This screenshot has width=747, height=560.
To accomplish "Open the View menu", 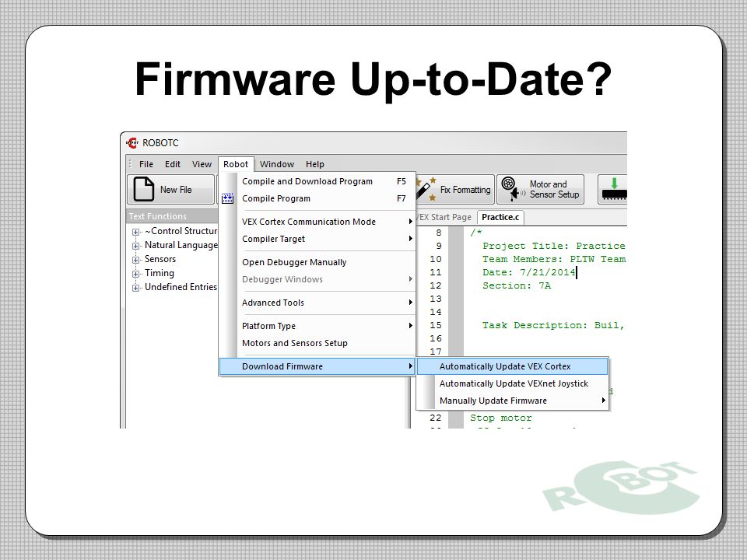I will pyautogui.click(x=202, y=164).
